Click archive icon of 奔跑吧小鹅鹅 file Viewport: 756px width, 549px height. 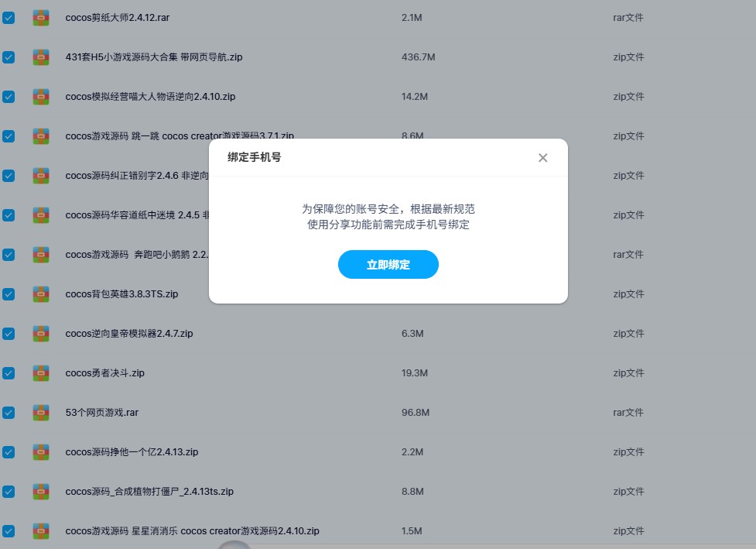[41, 255]
